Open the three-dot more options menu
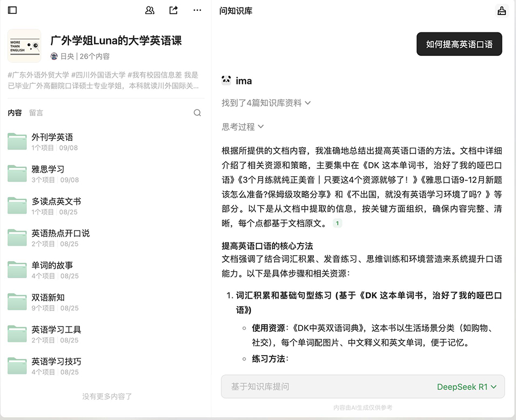 [197, 10]
